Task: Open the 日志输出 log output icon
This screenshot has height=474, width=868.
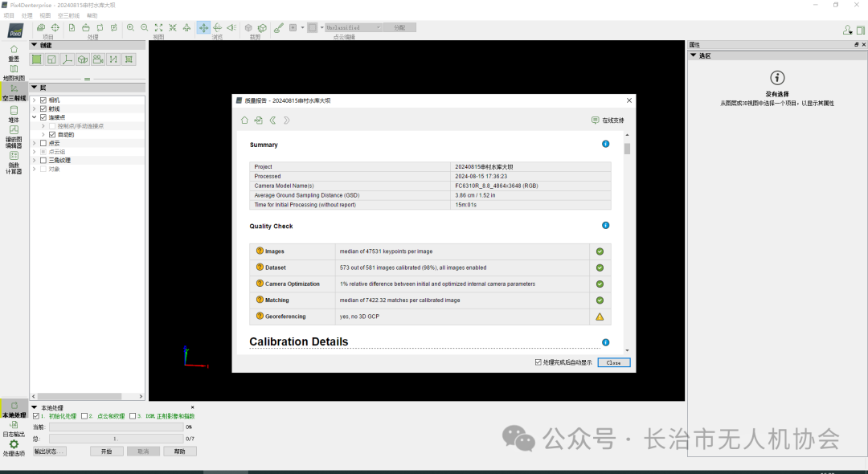Action: point(14,429)
